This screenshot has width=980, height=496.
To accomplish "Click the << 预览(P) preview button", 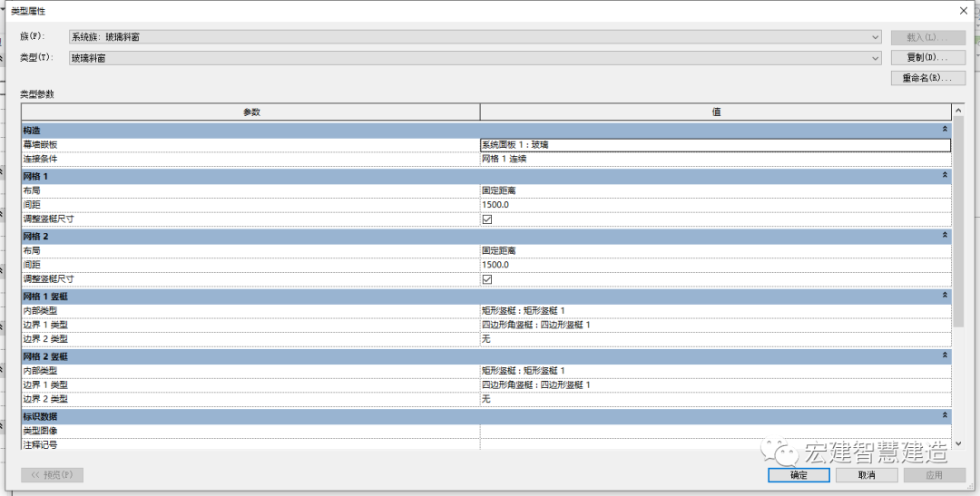I will tap(52, 475).
